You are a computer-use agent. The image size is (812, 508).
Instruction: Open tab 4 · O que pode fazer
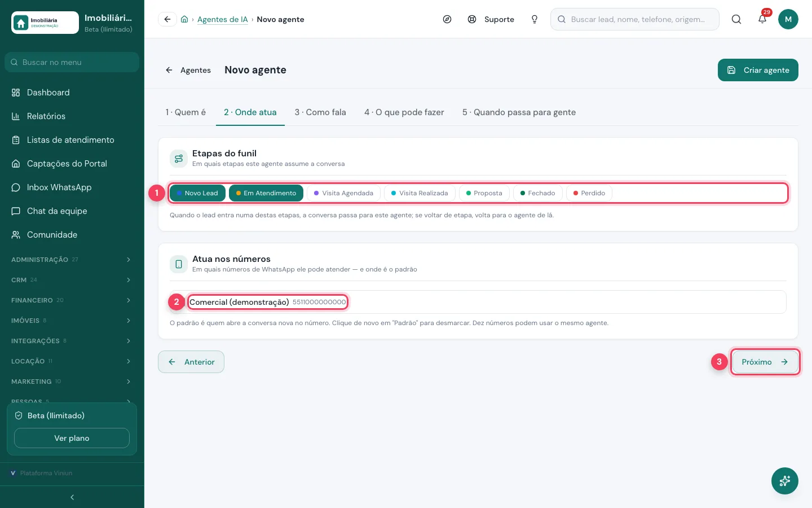pyautogui.click(x=404, y=112)
